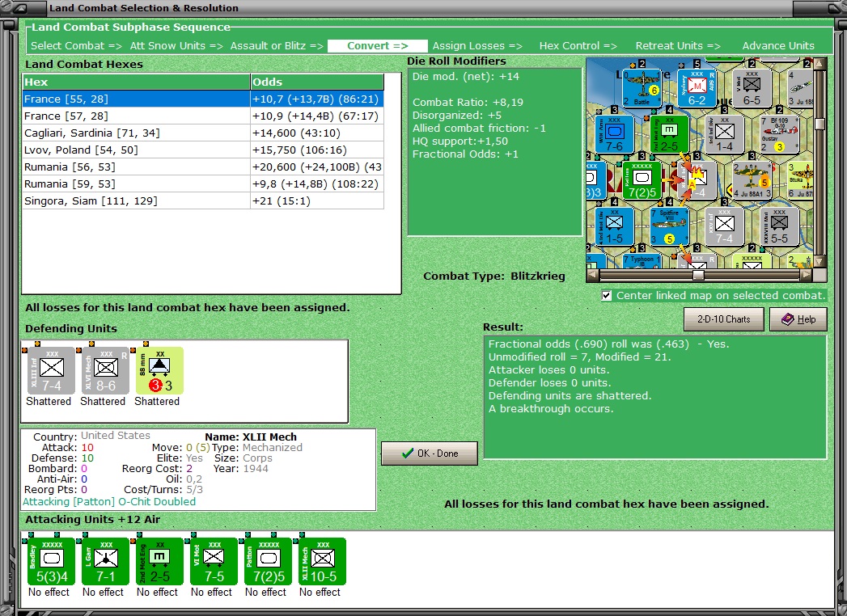Screen dimensions: 847x616
Task: Click the gray XXXVIII Mot 5-5 map counter
Action: click(779, 227)
